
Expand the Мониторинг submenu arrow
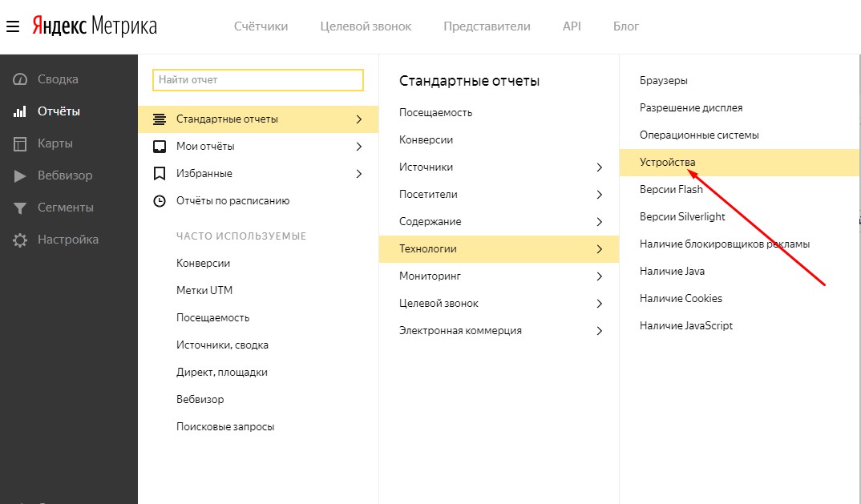pyautogui.click(x=600, y=276)
